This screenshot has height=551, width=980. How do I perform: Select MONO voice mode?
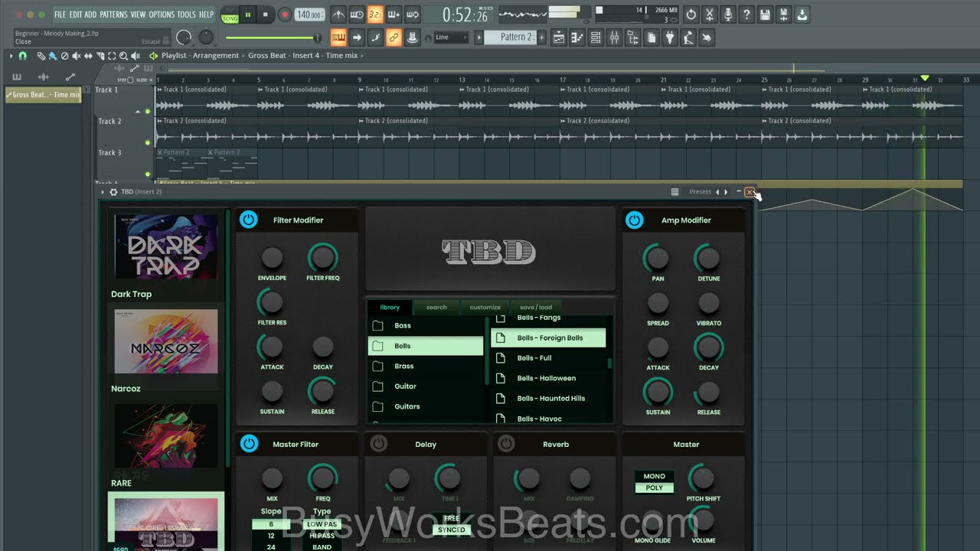click(654, 476)
